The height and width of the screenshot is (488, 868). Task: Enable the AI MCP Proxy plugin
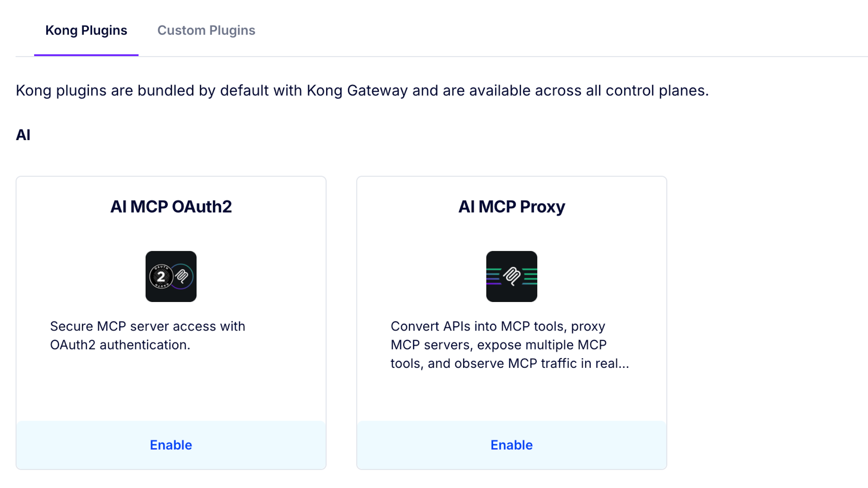(511, 445)
